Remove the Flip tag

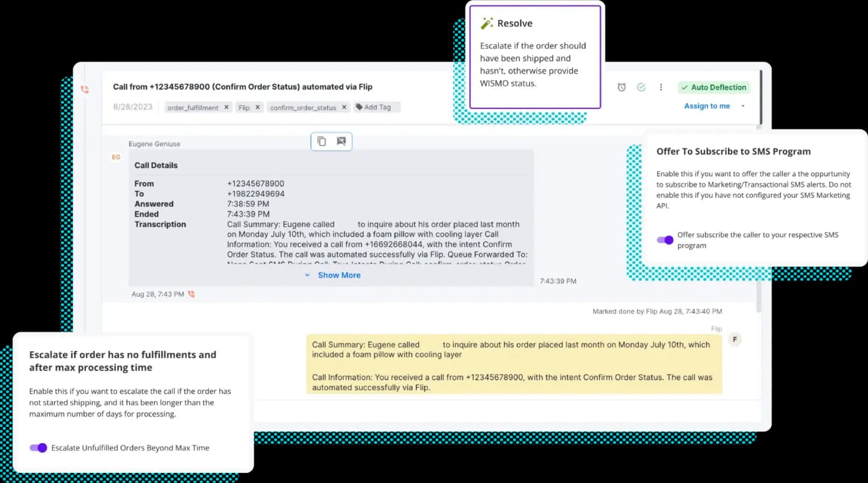257,106
